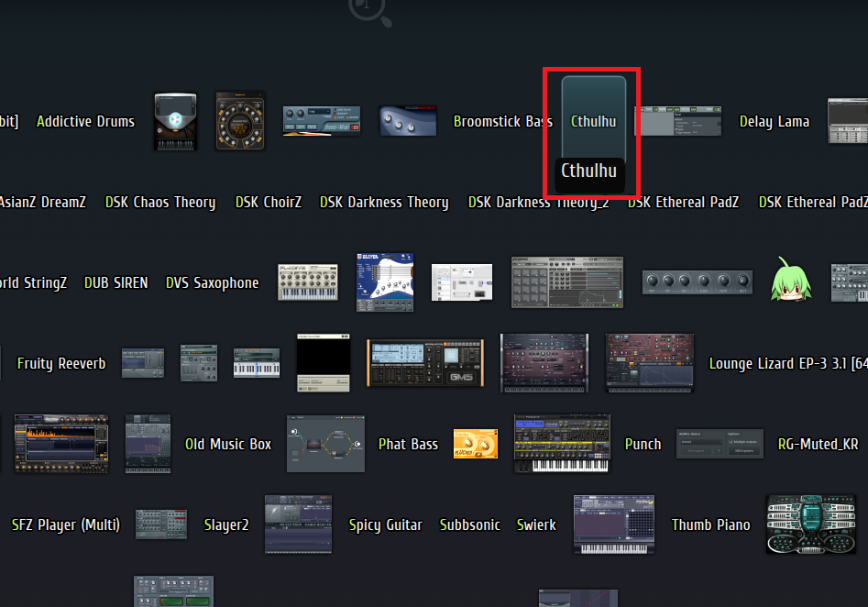Choose Addictive Drums plugin
The image size is (868, 607).
tap(85, 121)
